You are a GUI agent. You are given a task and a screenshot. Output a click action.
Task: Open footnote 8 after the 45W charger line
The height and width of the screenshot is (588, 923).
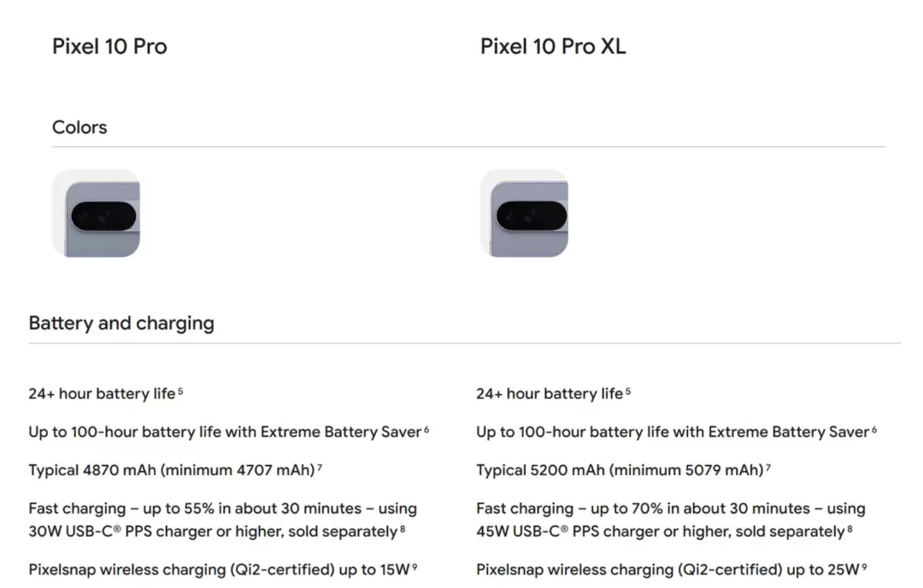850,530
